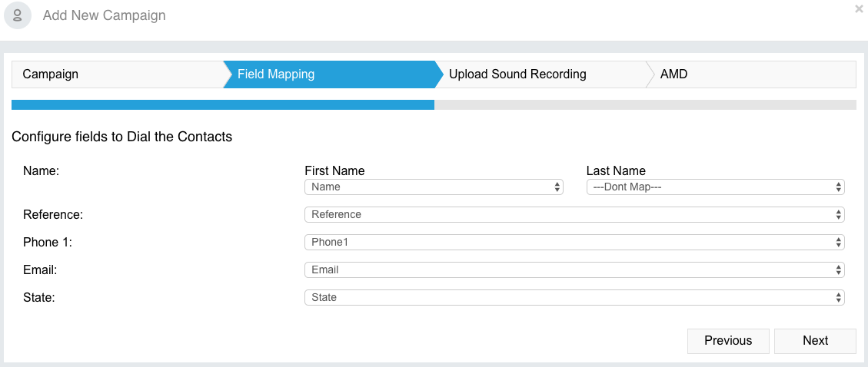Click the unfilled gray portion of progress bar
This screenshot has height=367, width=868.
(x=646, y=104)
